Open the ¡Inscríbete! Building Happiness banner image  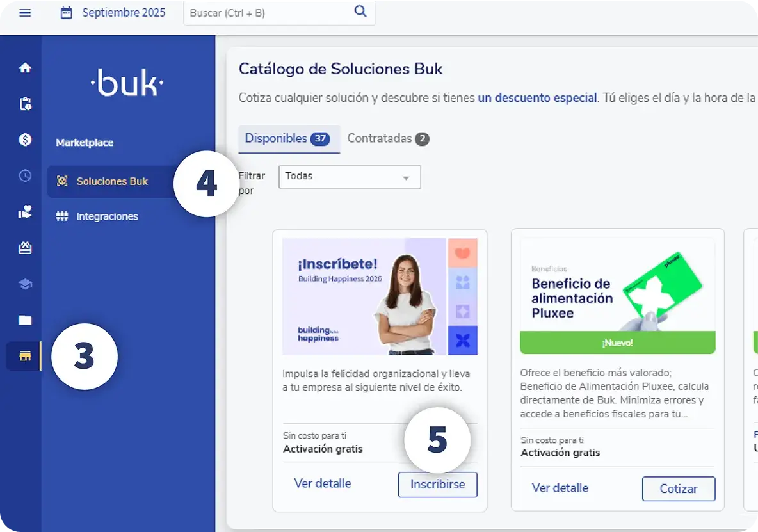[x=380, y=296]
